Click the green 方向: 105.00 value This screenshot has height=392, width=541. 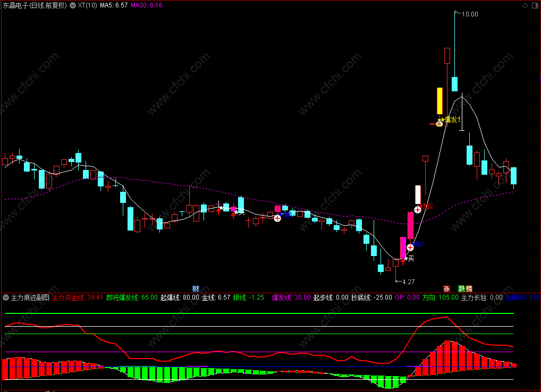click(440, 297)
